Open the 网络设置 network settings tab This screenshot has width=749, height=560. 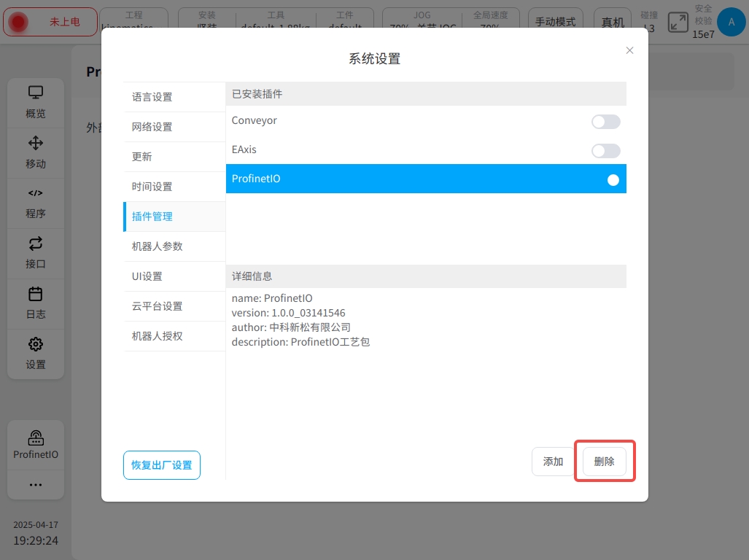point(152,127)
